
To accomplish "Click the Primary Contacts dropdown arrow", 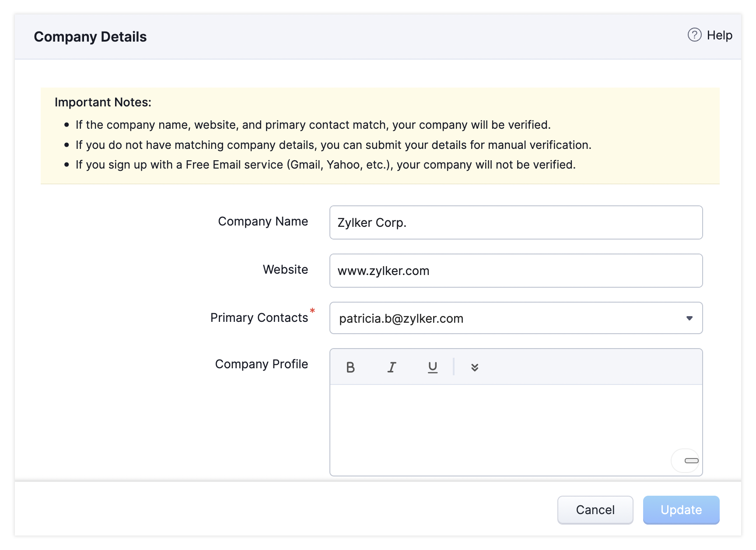I will [x=689, y=318].
